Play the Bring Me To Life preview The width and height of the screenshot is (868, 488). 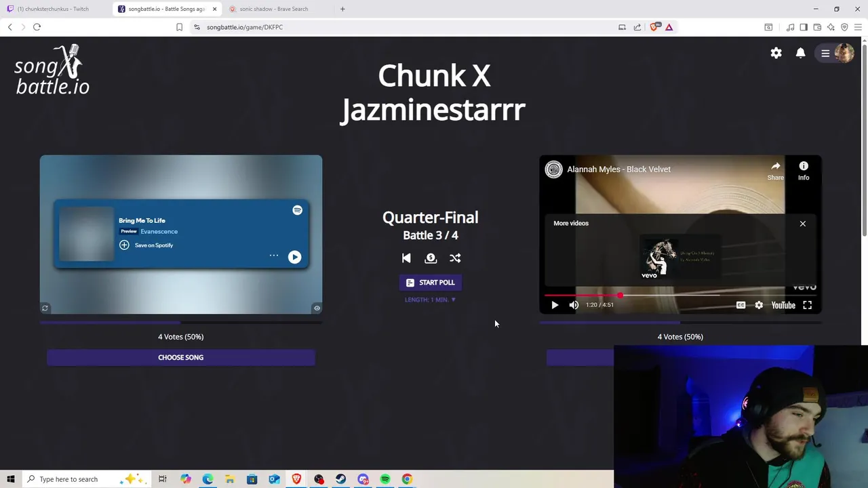pos(294,257)
